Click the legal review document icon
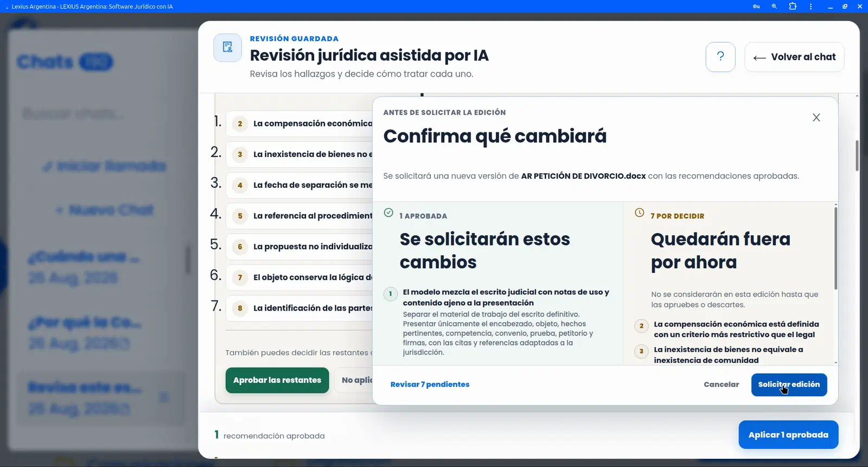 coord(228,48)
